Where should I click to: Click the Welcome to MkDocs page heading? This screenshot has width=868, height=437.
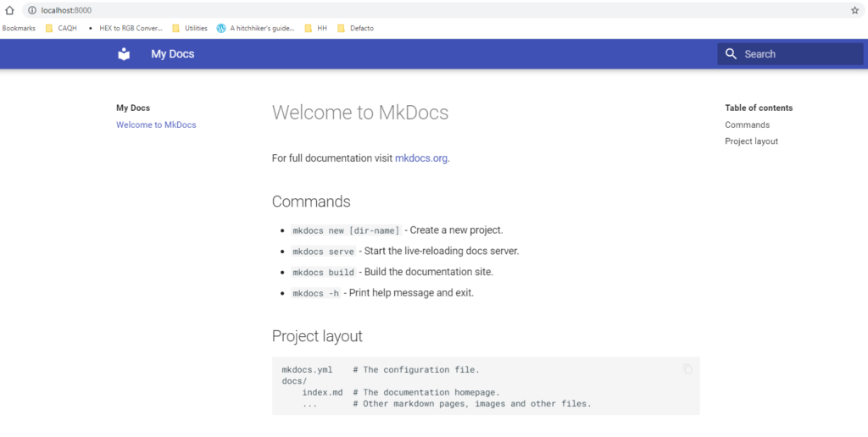click(360, 113)
